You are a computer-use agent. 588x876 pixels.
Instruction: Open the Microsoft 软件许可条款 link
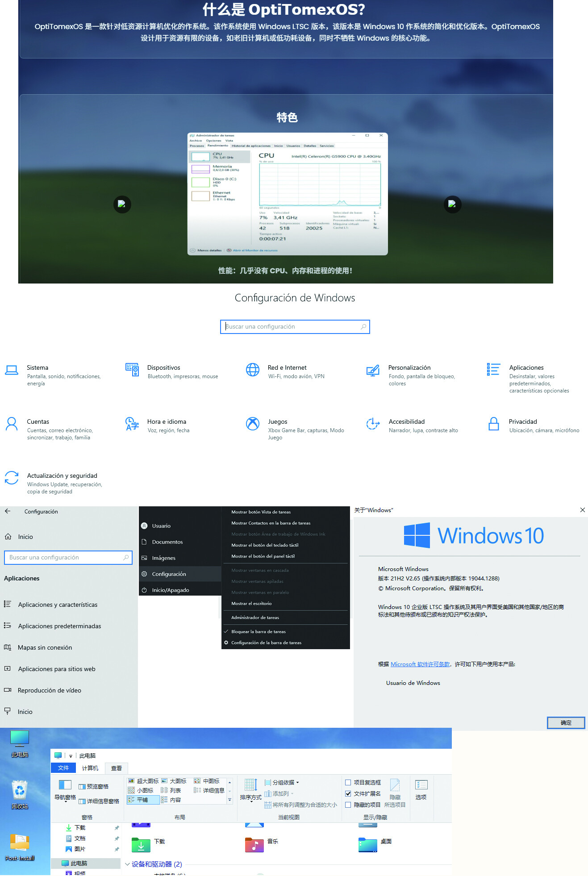[420, 664]
